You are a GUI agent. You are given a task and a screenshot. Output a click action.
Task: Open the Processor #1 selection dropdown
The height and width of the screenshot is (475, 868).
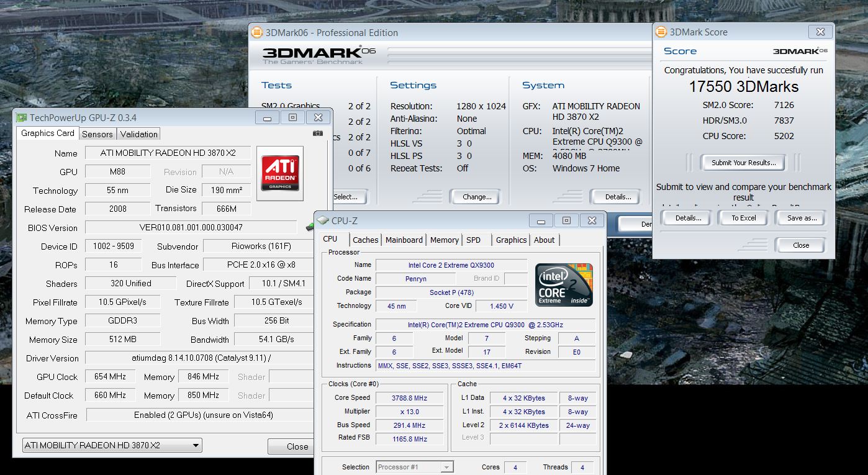(x=415, y=467)
